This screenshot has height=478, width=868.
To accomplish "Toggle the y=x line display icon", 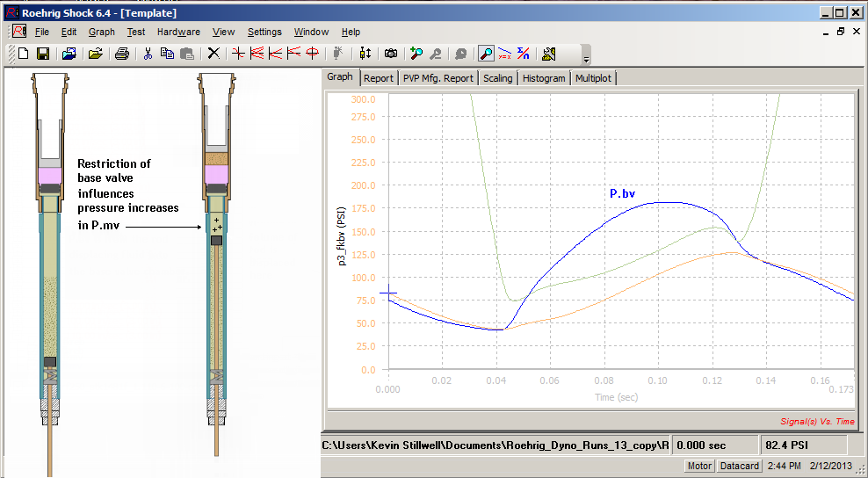I will coord(504,54).
